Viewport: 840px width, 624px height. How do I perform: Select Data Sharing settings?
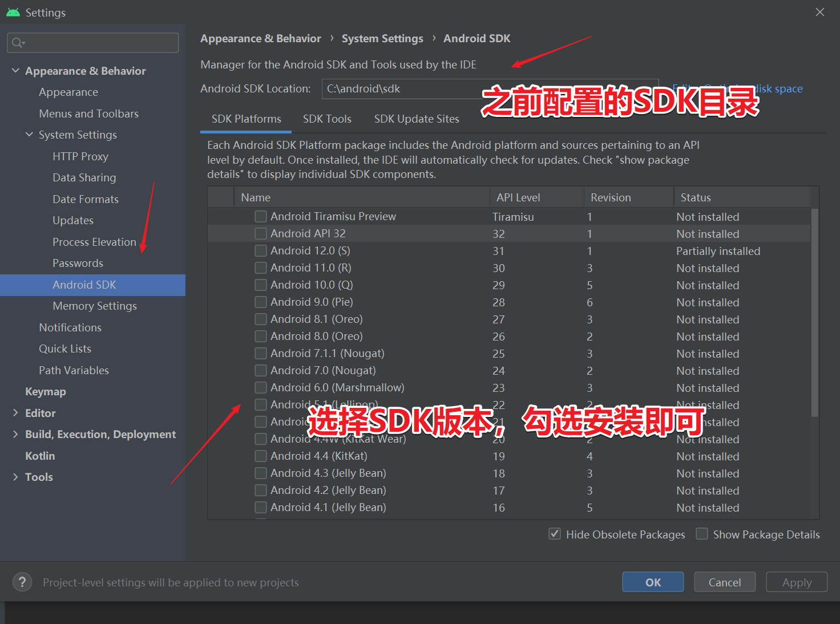click(x=84, y=177)
